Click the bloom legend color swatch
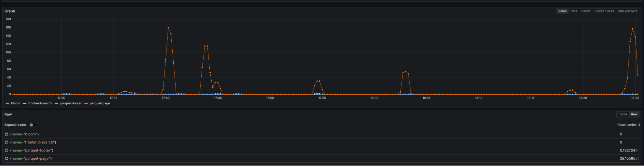 coord(7,103)
